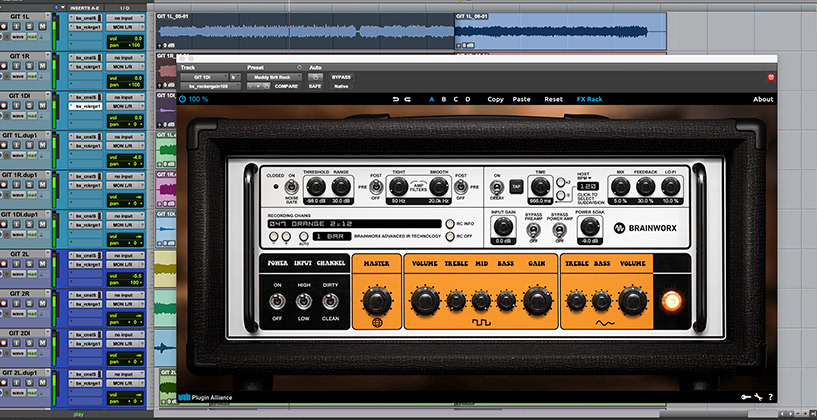Viewport: 817px width, 420px height.
Task: Click the undo arrow in the plugin toolbar
Action: (395, 99)
